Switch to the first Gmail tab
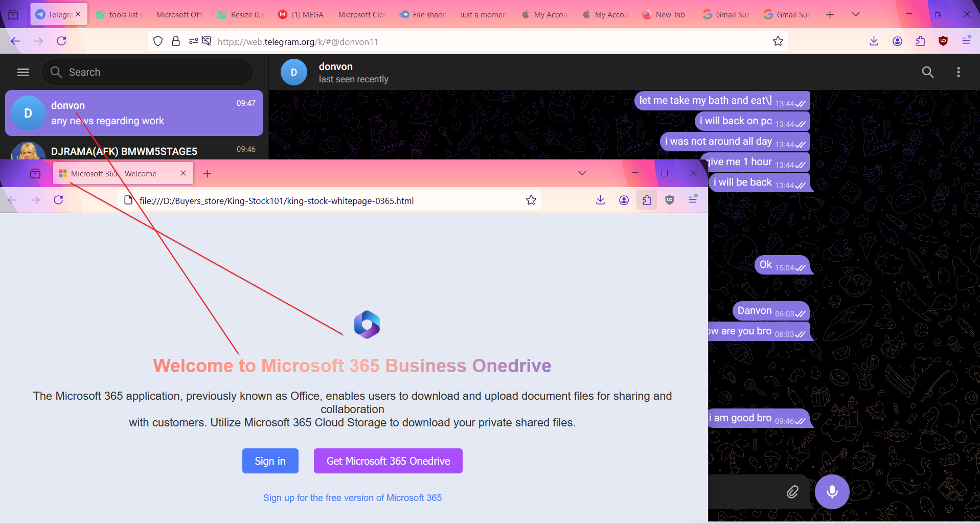The height and width of the screenshot is (523, 980). [x=725, y=14]
